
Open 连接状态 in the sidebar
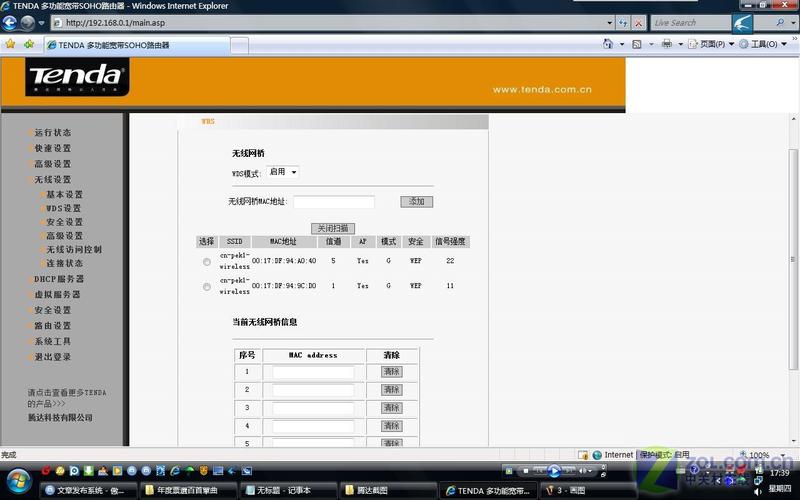point(64,263)
